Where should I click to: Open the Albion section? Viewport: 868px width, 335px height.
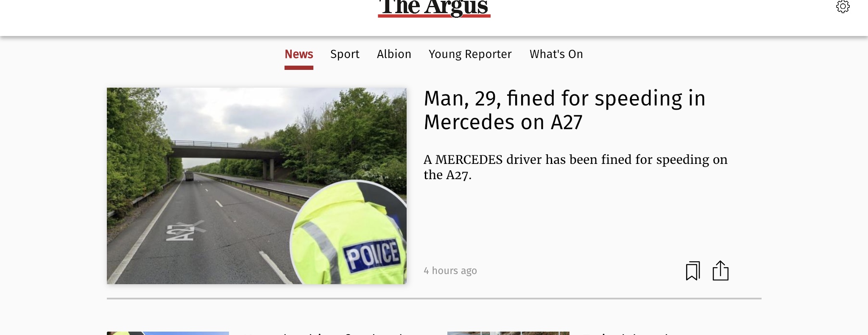394,54
